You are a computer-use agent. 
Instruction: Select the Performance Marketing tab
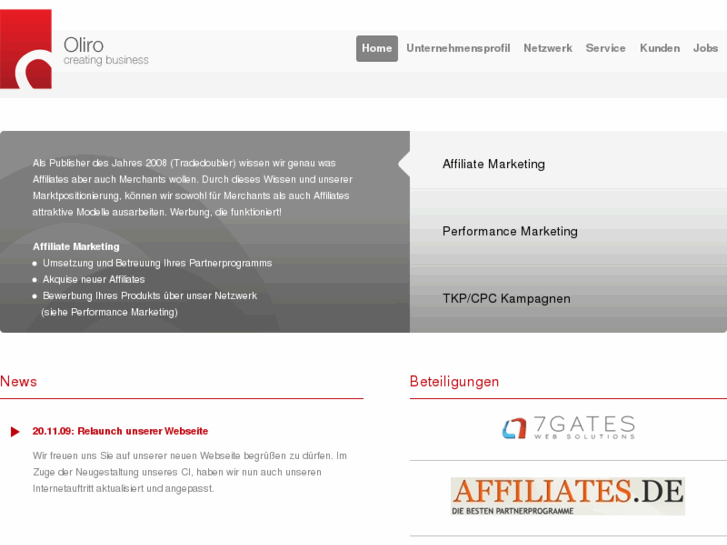coord(568,231)
